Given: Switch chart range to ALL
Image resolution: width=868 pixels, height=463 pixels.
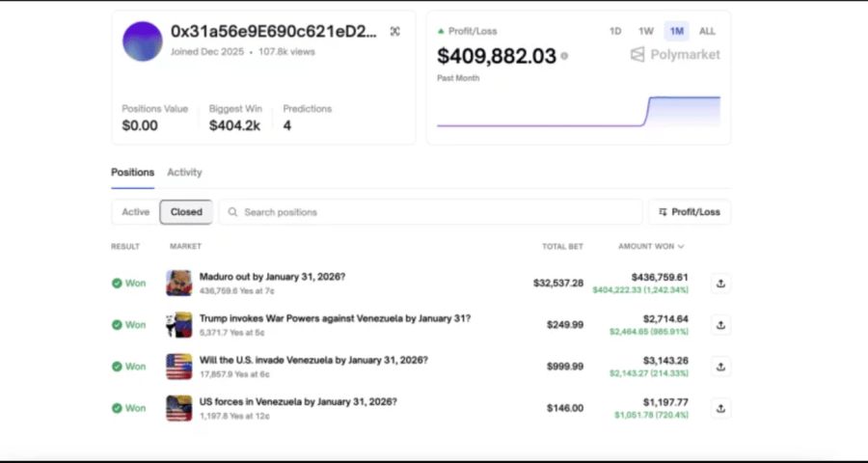Looking at the screenshot, I should click(707, 31).
